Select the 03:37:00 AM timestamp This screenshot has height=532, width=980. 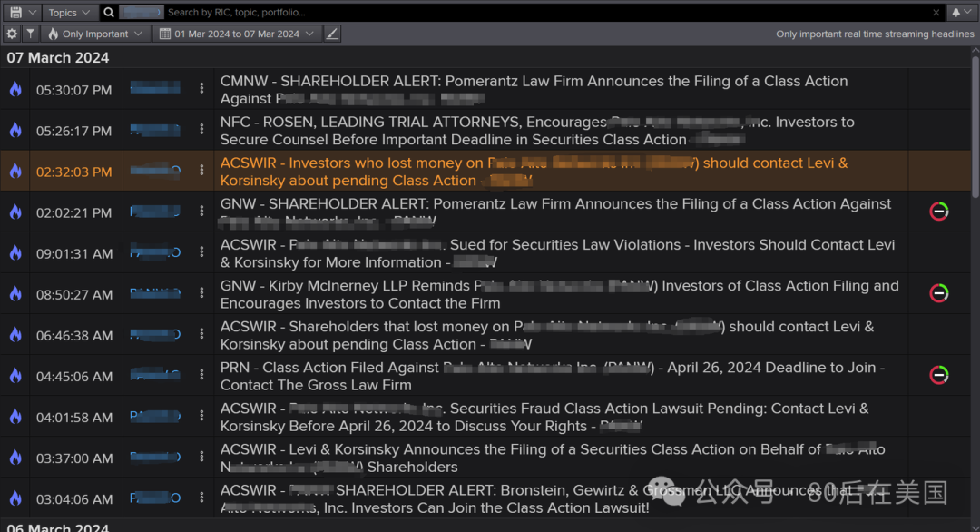click(74, 458)
